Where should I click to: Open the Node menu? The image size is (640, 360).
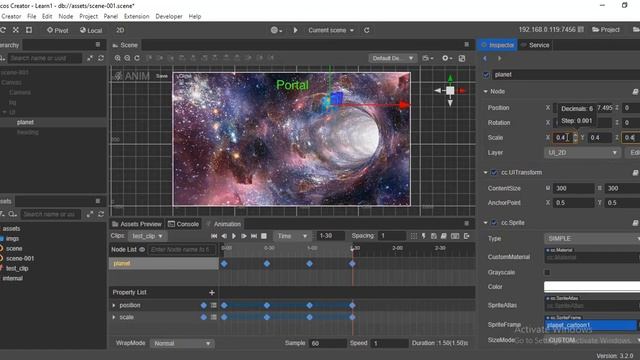66,16
